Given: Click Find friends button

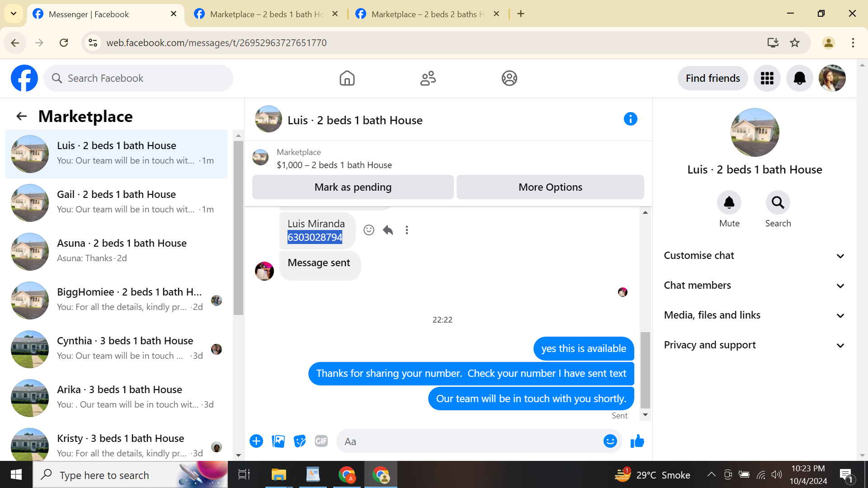Looking at the screenshot, I should [712, 78].
